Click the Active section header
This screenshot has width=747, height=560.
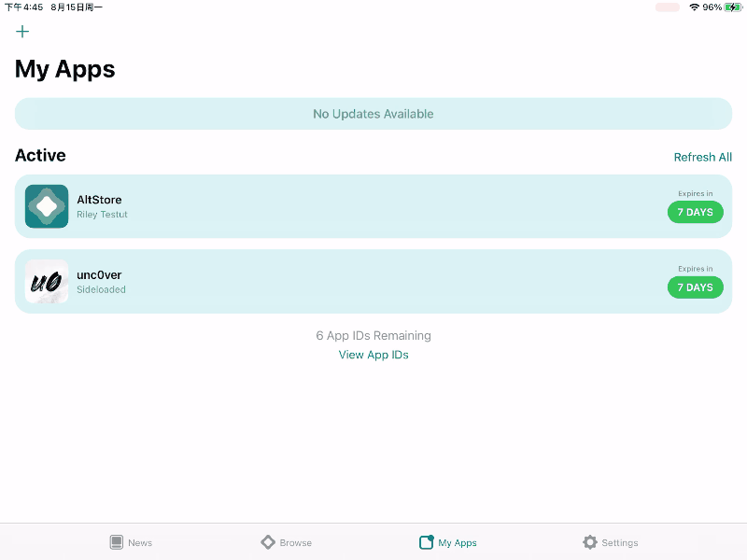click(40, 155)
